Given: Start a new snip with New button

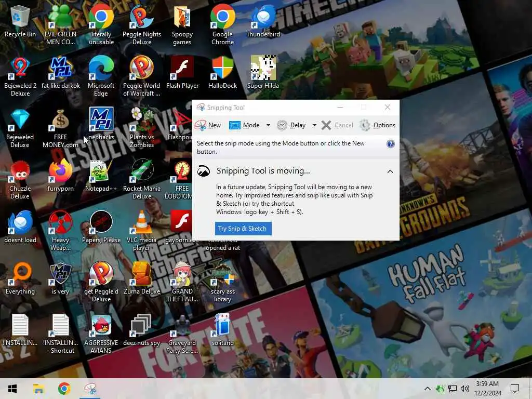Looking at the screenshot, I should pyautogui.click(x=208, y=125).
